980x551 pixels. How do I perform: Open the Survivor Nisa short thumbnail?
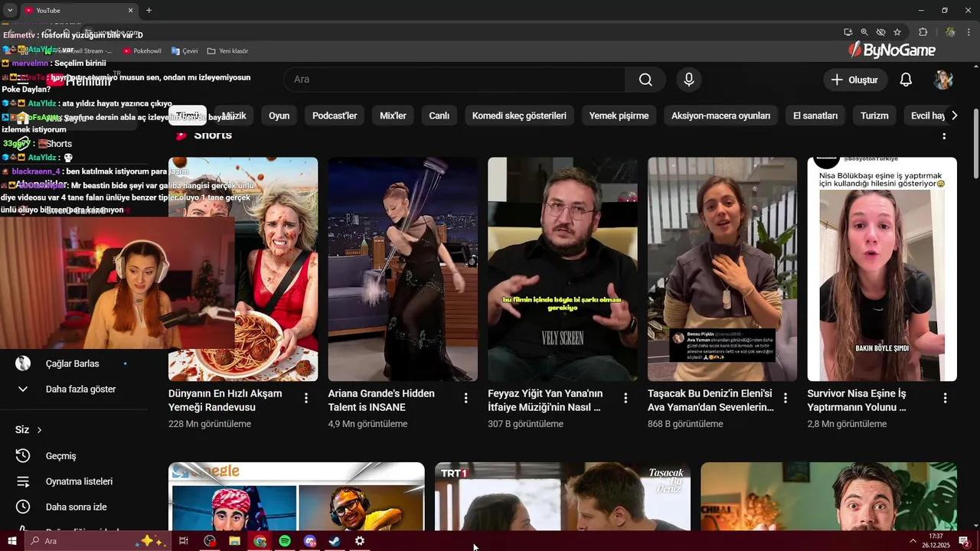pyautogui.click(x=882, y=269)
